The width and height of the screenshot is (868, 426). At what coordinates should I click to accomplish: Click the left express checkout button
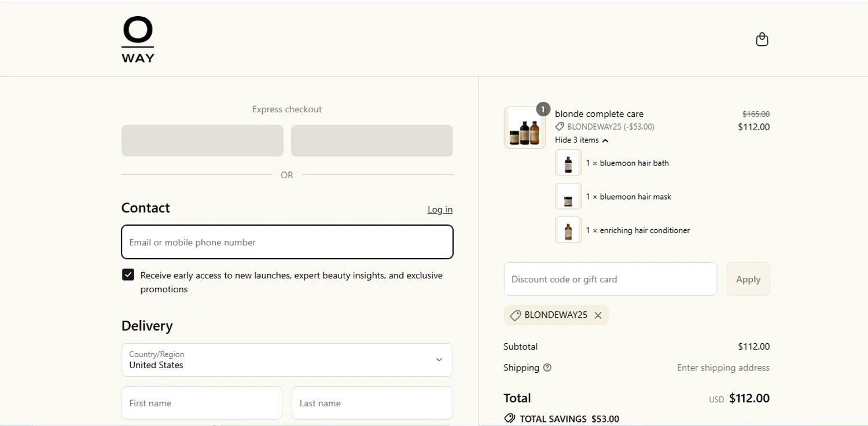203,141
